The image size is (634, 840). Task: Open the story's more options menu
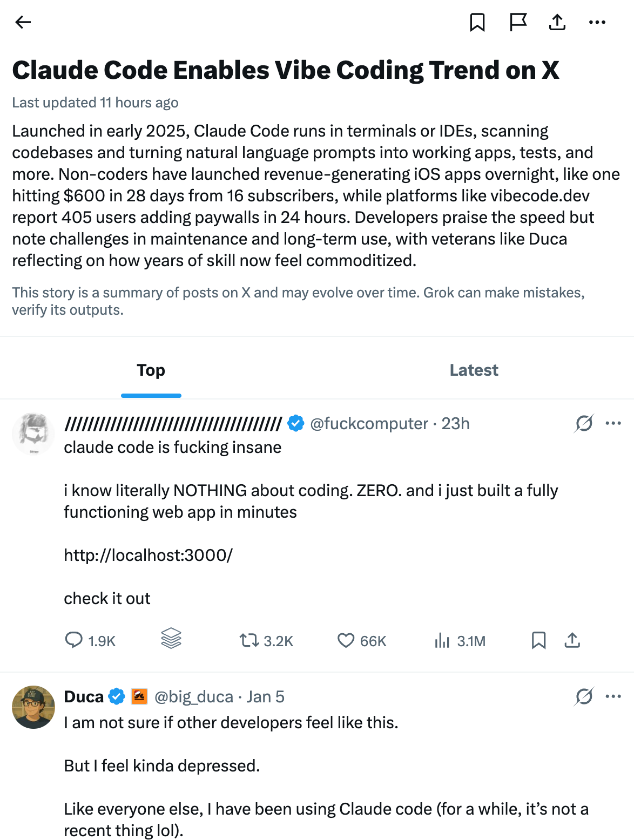click(597, 22)
